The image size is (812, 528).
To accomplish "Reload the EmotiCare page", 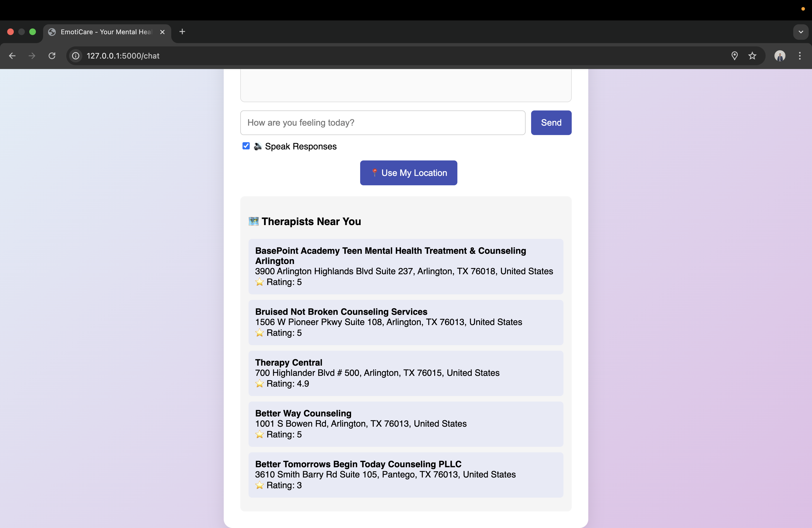I will tap(52, 56).
